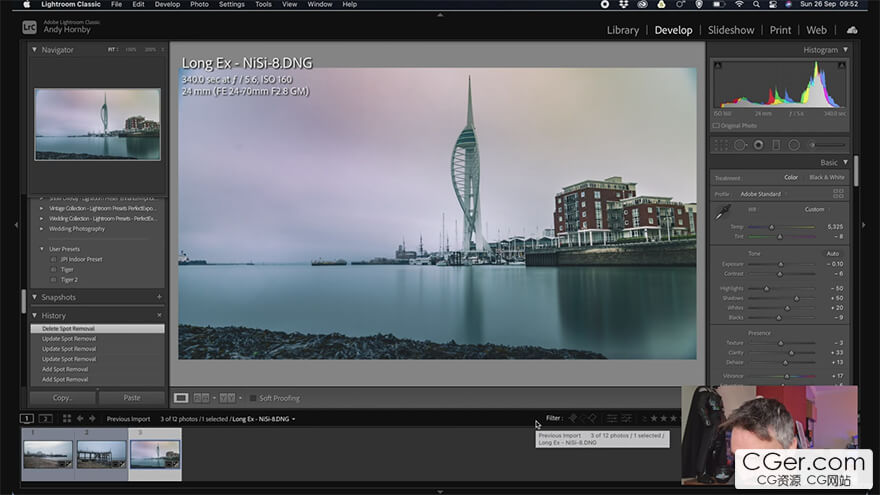Select main window display button 1
The image size is (880, 495).
pyautogui.click(x=26, y=419)
